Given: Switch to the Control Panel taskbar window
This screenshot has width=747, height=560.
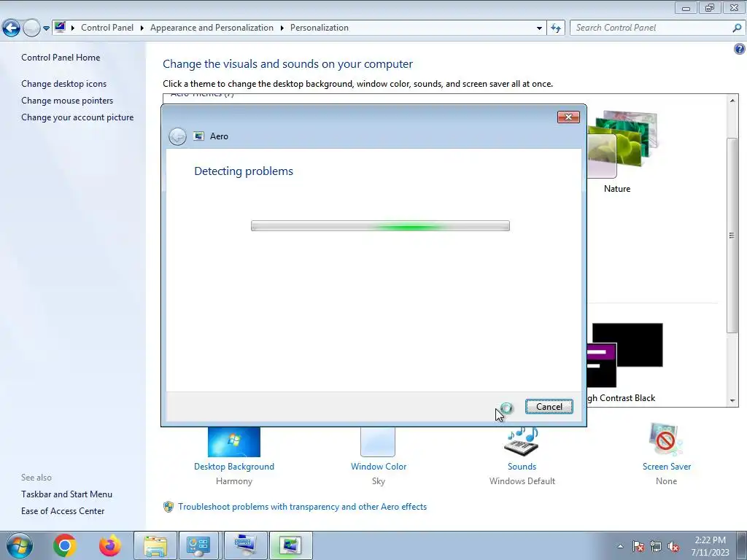Looking at the screenshot, I should tap(198, 545).
